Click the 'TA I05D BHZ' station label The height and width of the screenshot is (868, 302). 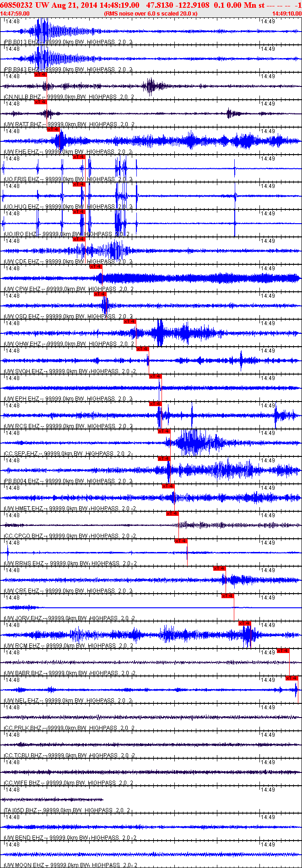[x=22, y=810]
